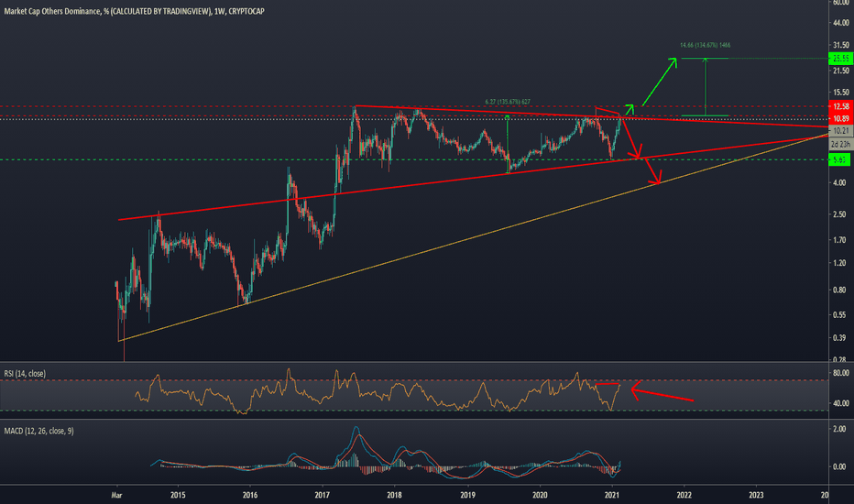
Task: Click the 0.80 value on price axis
Action: click(x=839, y=290)
